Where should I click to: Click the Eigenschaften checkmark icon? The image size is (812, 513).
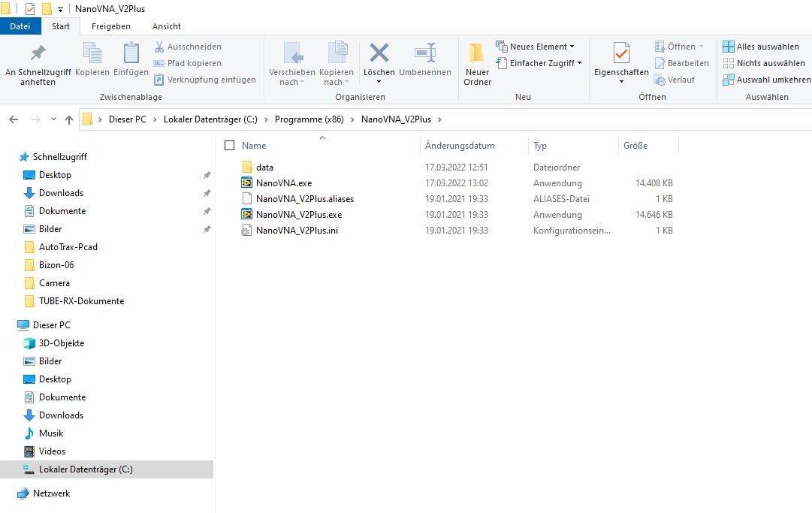tap(621, 53)
